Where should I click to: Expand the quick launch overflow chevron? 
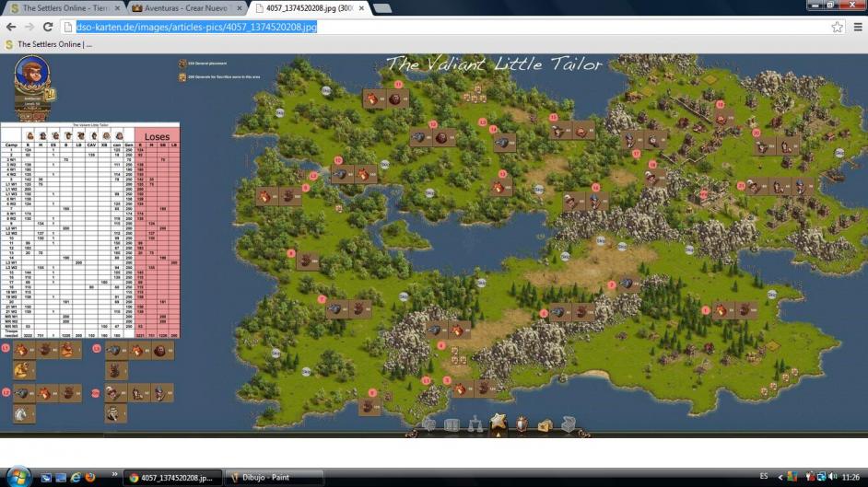click(x=114, y=474)
